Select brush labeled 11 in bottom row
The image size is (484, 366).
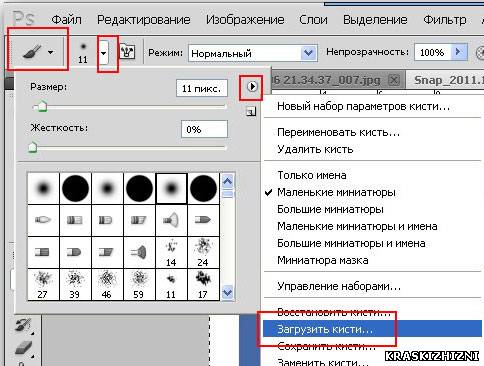pyautogui.click(x=171, y=284)
